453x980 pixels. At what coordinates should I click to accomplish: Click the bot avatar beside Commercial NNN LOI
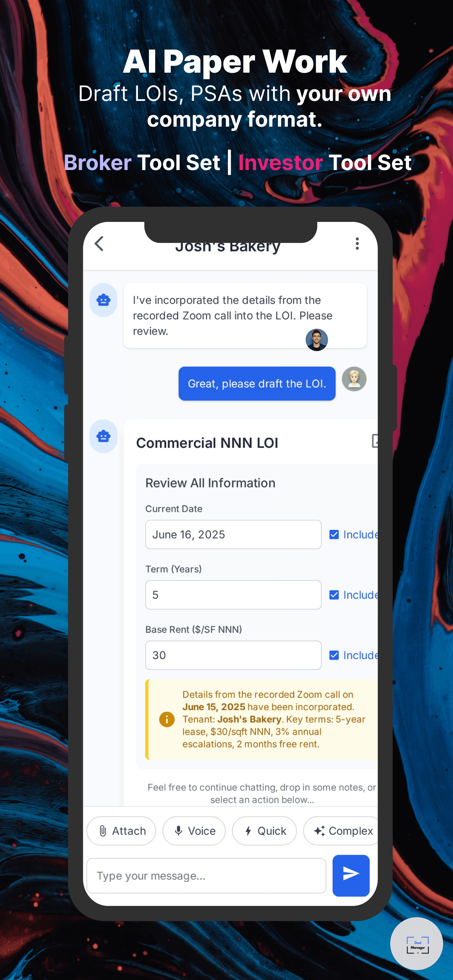pyautogui.click(x=103, y=436)
